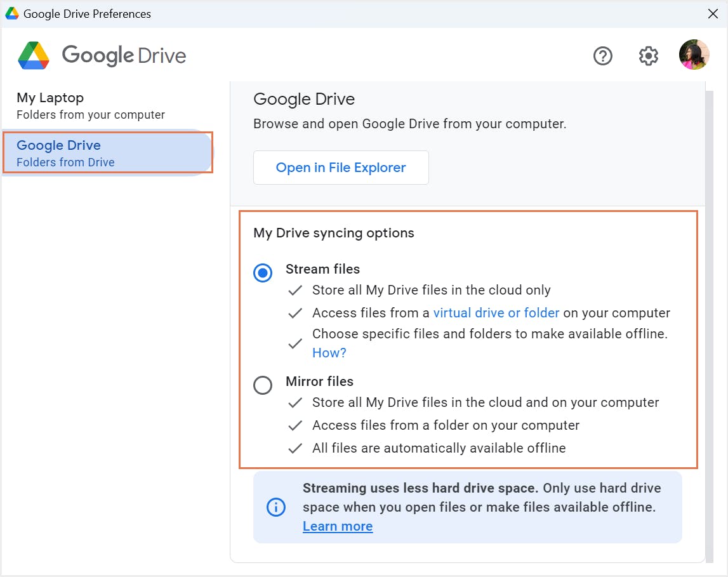728x577 pixels.
Task: Open the help question mark icon
Action: (602, 56)
